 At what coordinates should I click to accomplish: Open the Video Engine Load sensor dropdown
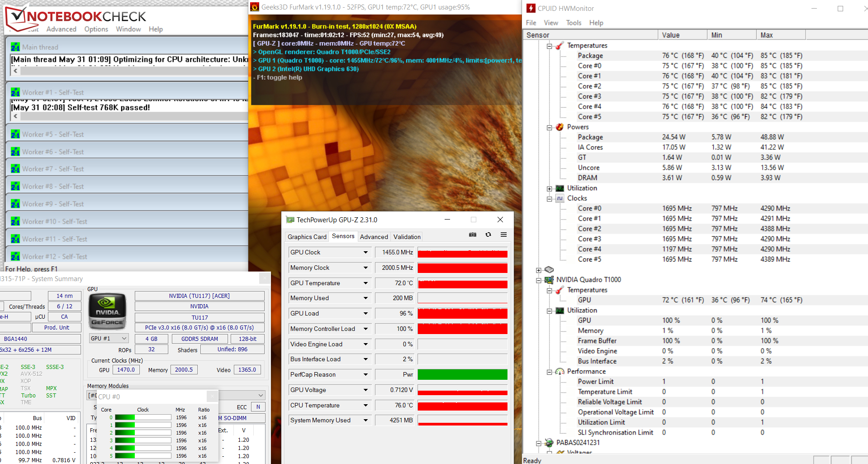pos(365,344)
